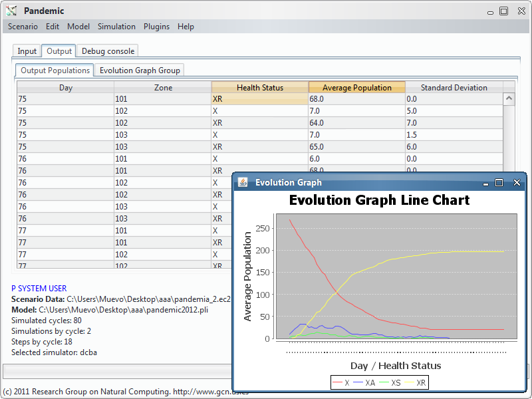This screenshot has width=532, height=399.
Task: Click the table scrollbar up arrow
Action: tap(509, 98)
